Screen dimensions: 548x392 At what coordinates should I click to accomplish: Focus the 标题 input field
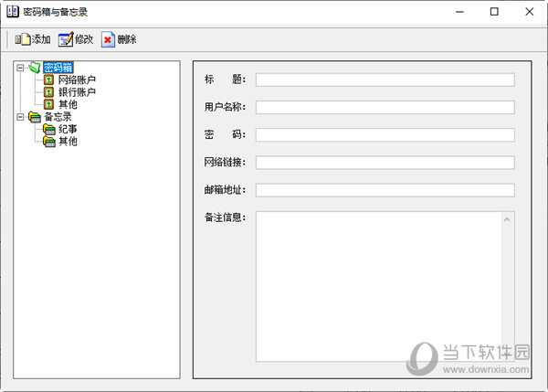[385, 79]
